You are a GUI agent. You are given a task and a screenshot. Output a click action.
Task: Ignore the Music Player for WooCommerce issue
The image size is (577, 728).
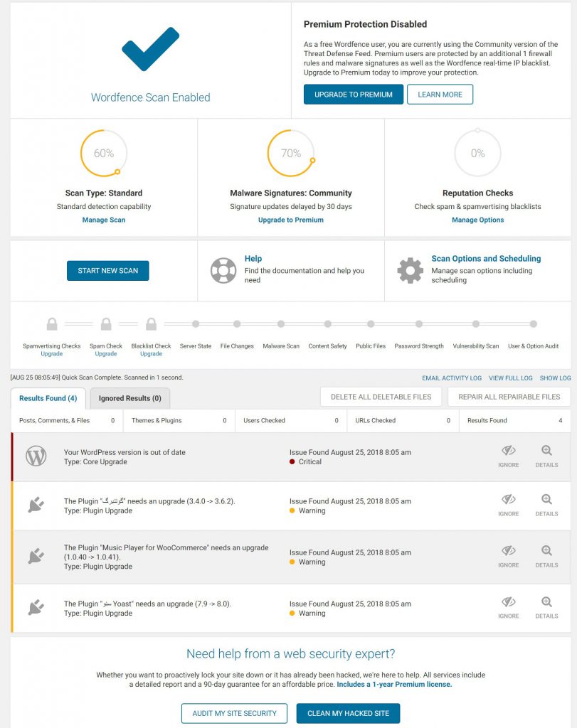point(508,556)
